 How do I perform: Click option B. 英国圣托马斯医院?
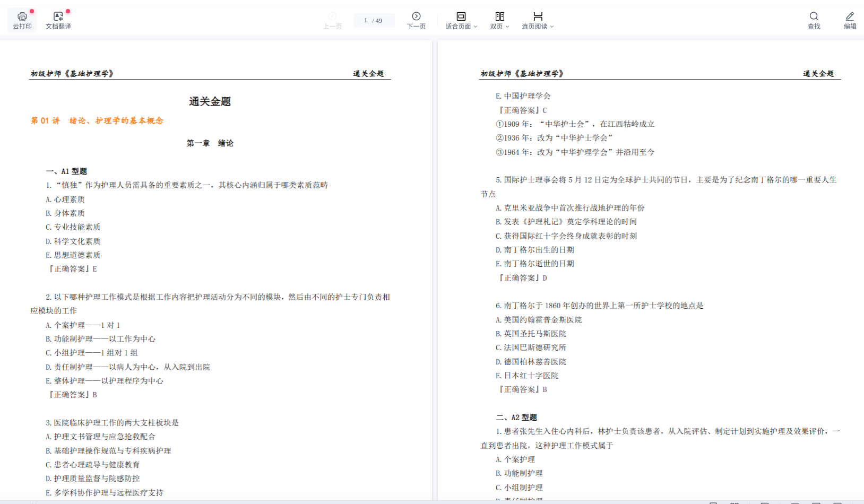[x=531, y=334]
